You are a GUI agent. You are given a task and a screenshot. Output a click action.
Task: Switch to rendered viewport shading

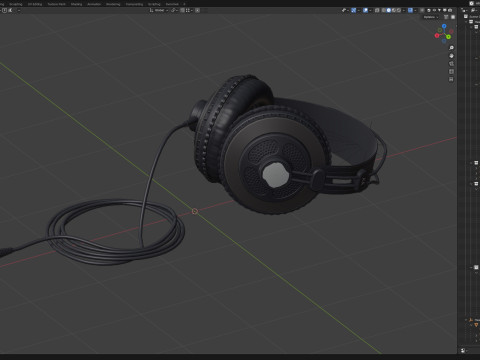pyautogui.click(x=399, y=10)
